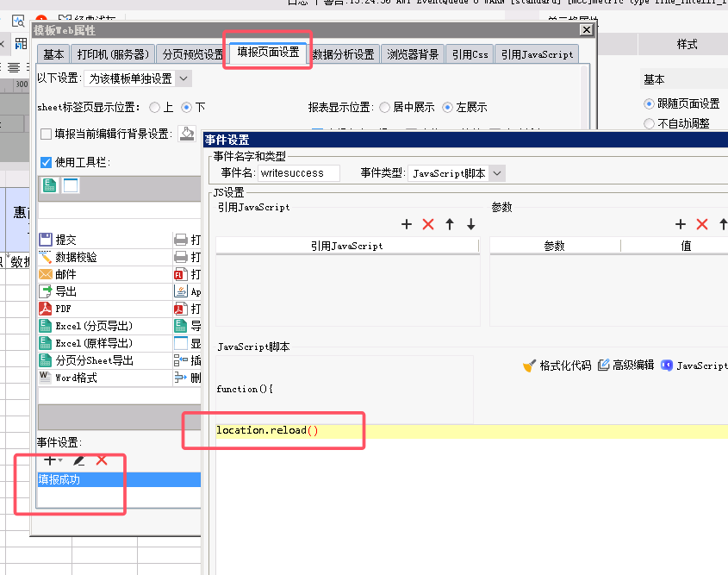Click the PDF print icon beside PDF
Image resolution: width=728 pixels, height=575 pixels.
pos(181,309)
